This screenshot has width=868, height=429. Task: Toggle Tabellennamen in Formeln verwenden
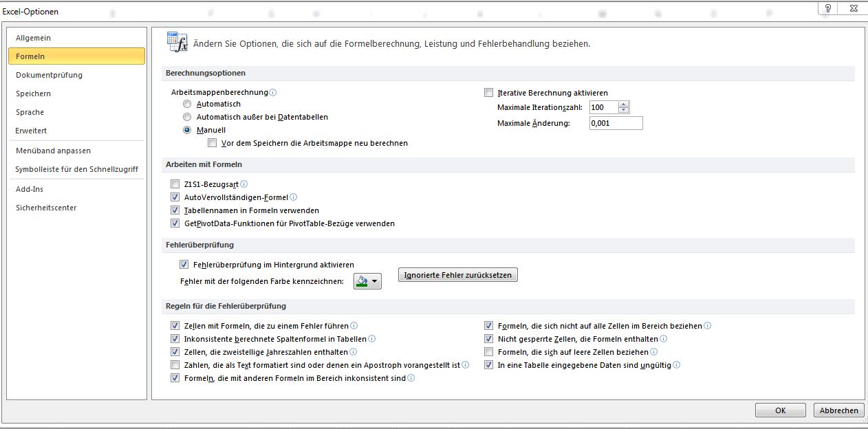(175, 210)
